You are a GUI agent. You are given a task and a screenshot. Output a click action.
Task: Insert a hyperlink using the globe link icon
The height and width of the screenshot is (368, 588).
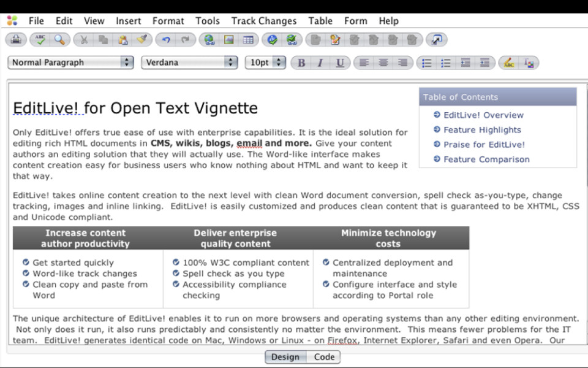pyautogui.click(x=210, y=40)
